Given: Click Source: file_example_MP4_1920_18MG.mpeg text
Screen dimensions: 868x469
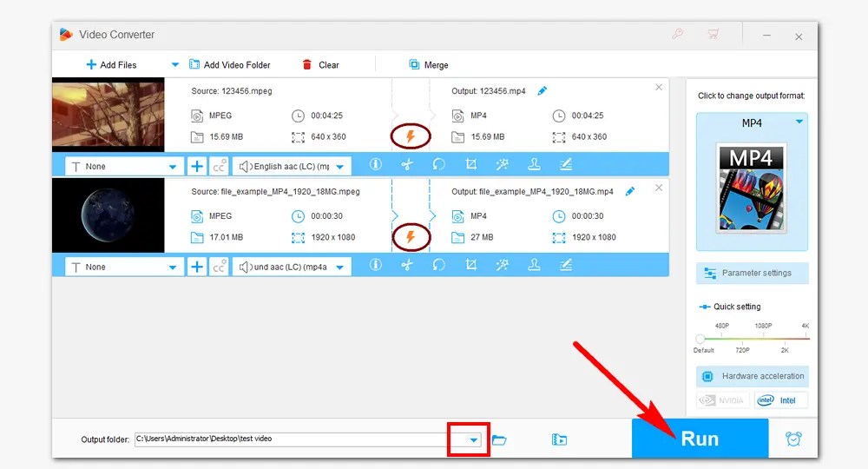Looking at the screenshot, I should point(275,192).
